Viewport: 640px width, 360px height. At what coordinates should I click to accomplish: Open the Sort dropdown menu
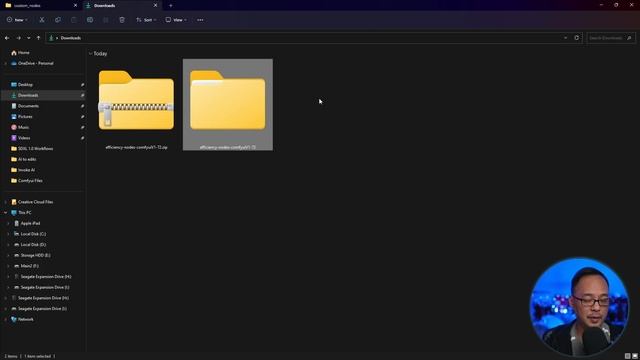pos(146,20)
